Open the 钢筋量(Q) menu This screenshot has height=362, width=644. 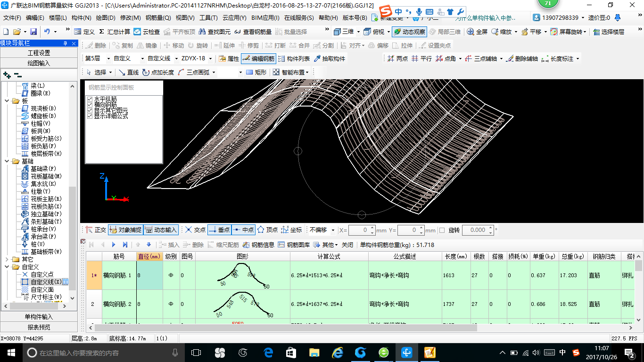point(158,18)
